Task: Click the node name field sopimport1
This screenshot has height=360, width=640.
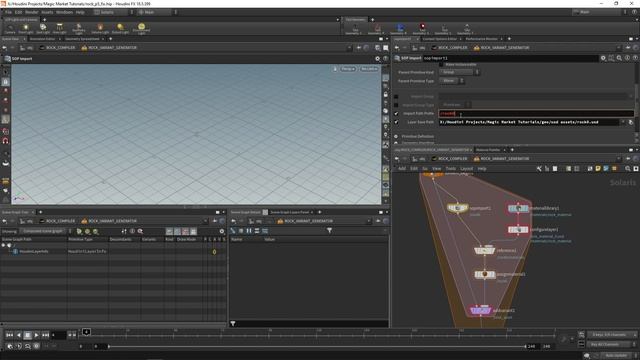Action: coord(510,58)
